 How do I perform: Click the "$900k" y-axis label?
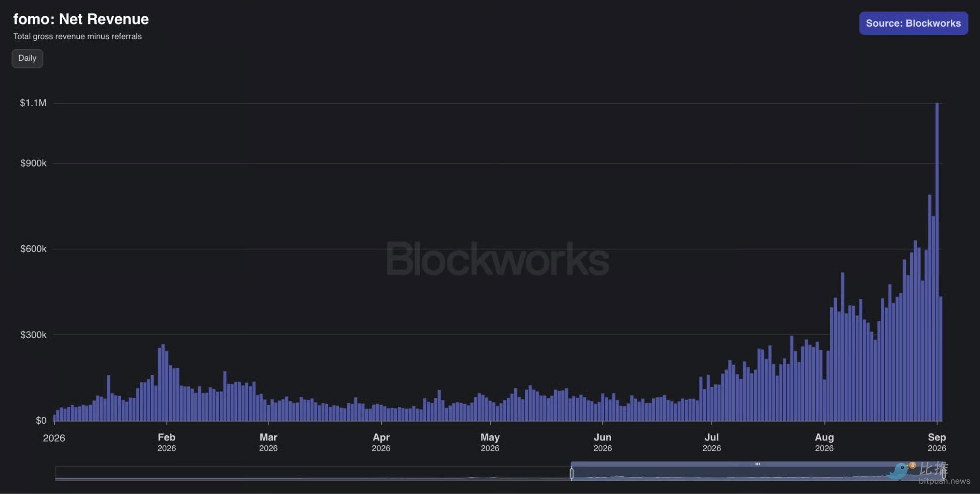click(x=33, y=163)
